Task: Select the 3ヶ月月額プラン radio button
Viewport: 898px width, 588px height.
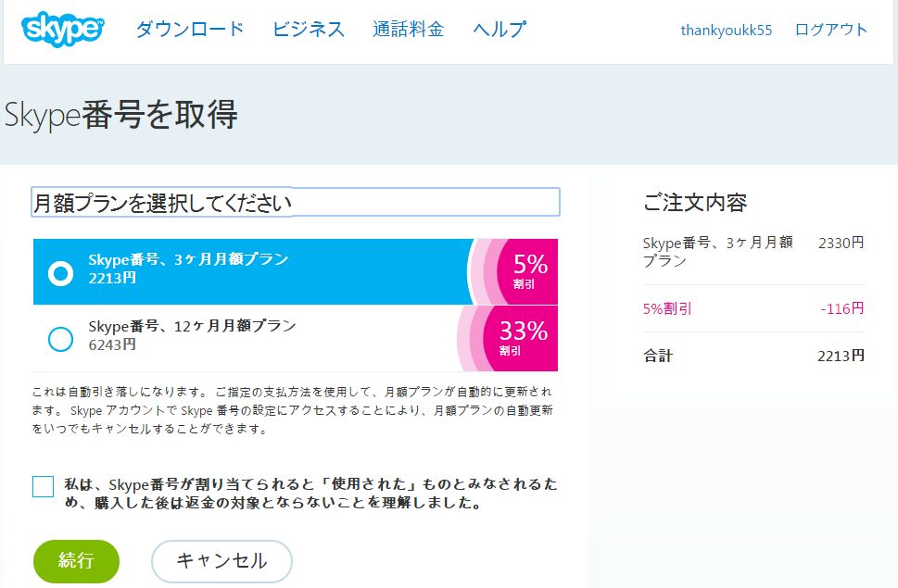Action: (x=61, y=273)
